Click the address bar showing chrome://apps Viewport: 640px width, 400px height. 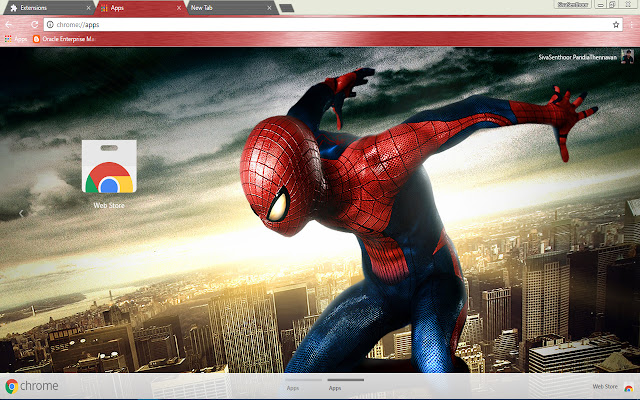pyautogui.click(x=333, y=24)
